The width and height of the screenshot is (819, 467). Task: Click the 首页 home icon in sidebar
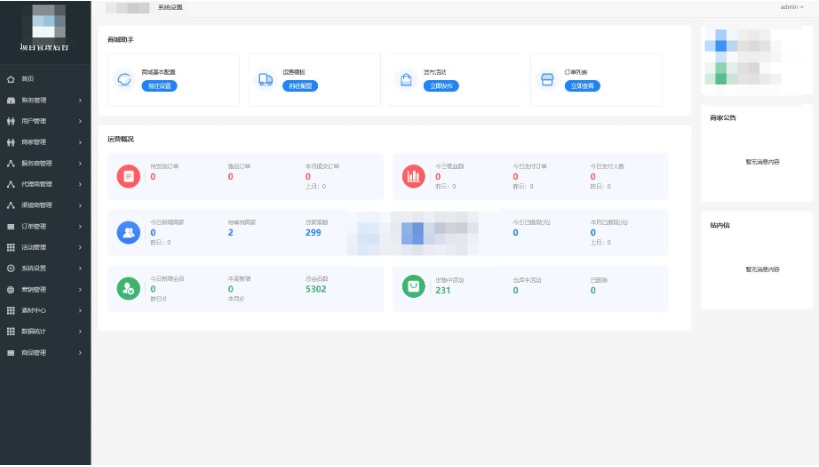pos(11,78)
